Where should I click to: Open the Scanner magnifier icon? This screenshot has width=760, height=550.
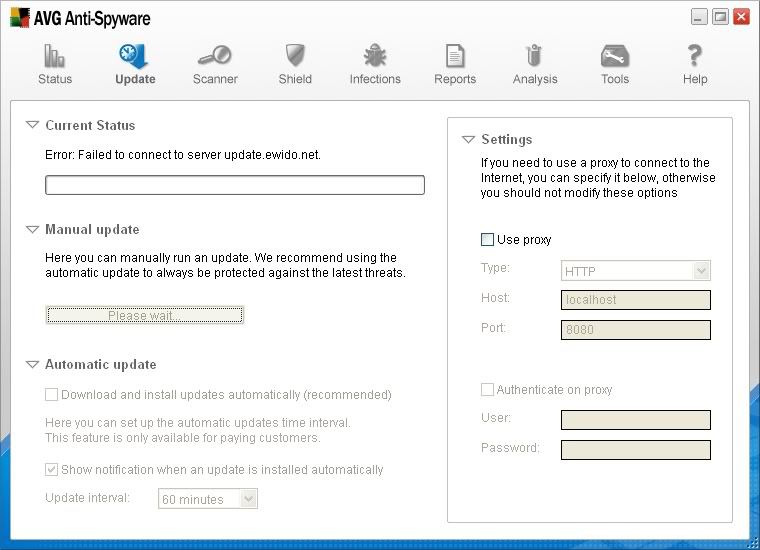pyautogui.click(x=215, y=55)
